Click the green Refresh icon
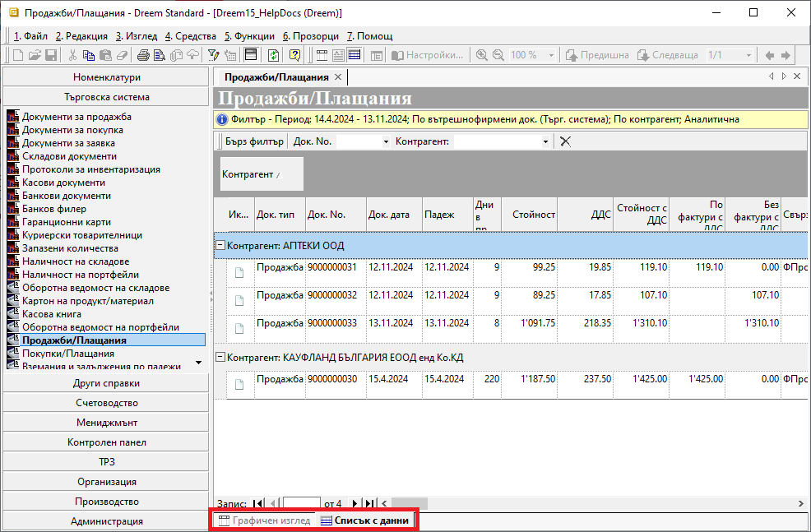Screen dimensions: 811x532 point(273,55)
